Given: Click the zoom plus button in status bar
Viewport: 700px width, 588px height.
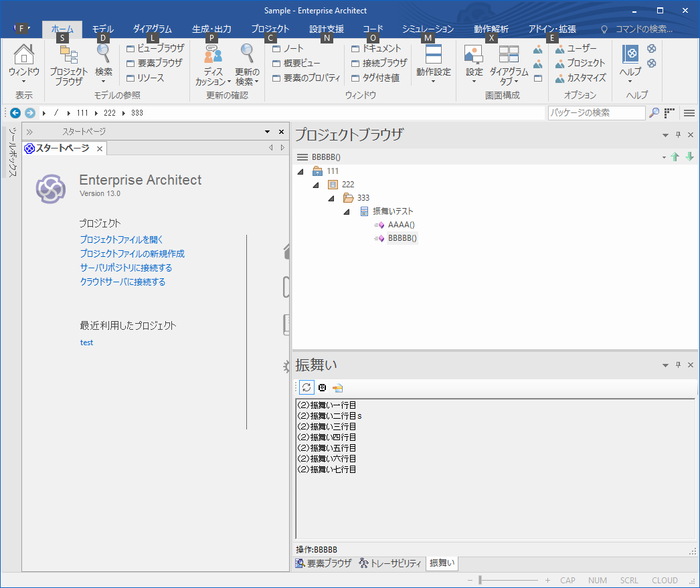Looking at the screenshot, I should point(547,580).
